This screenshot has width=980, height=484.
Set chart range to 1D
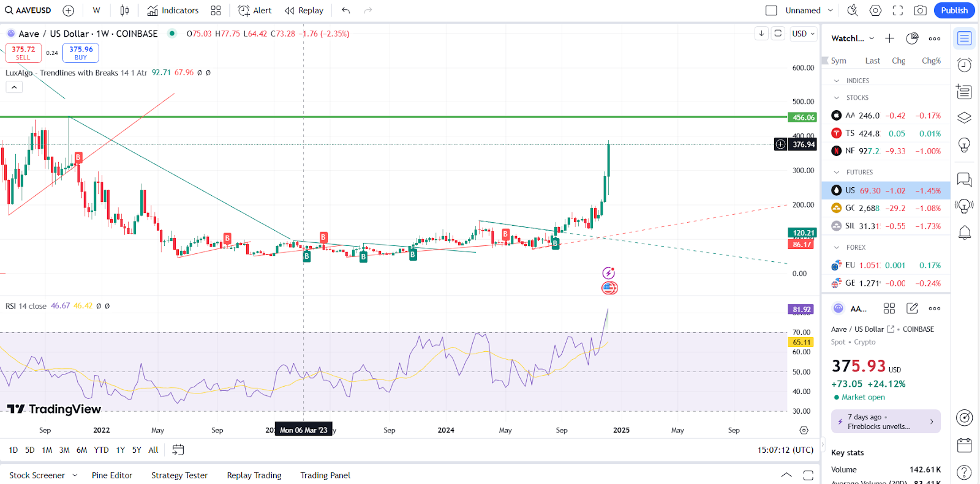point(13,450)
